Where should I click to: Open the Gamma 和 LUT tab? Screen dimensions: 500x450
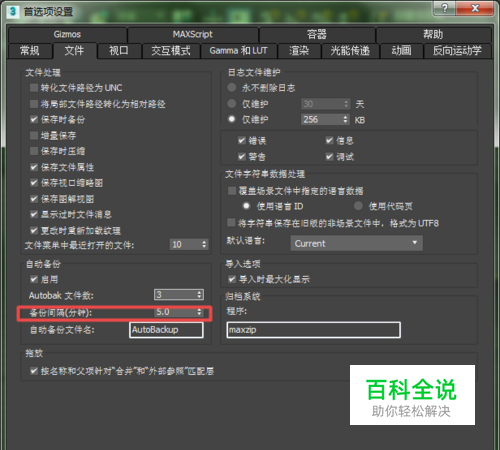point(239,51)
